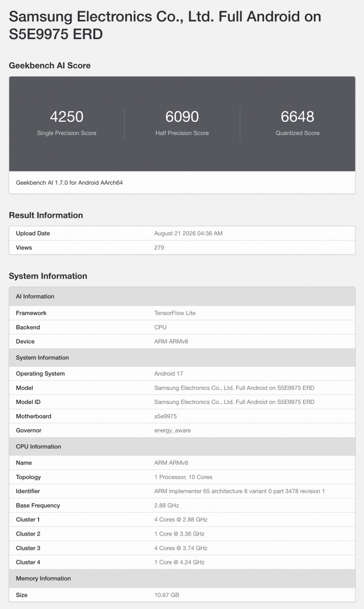The width and height of the screenshot is (364, 609).
Task: Click the Topology value 1 Processor, 10 Cores
Action: (183, 477)
